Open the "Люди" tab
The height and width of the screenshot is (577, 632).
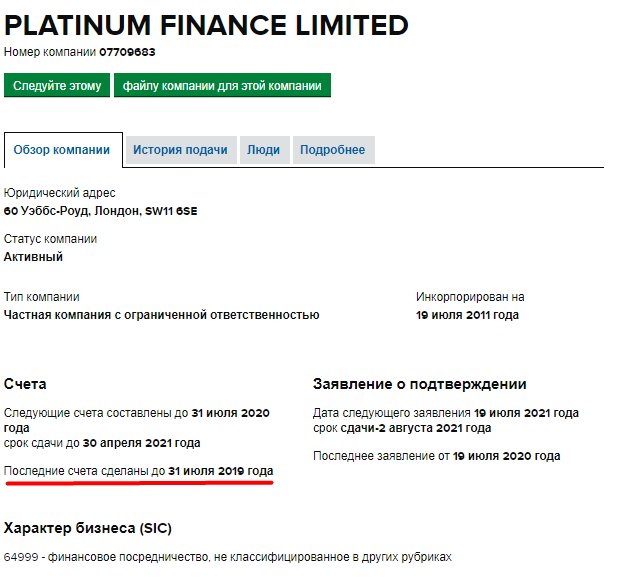(264, 150)
